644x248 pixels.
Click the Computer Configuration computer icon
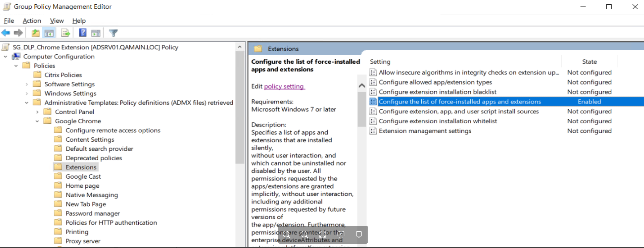(x=16, y=56)
